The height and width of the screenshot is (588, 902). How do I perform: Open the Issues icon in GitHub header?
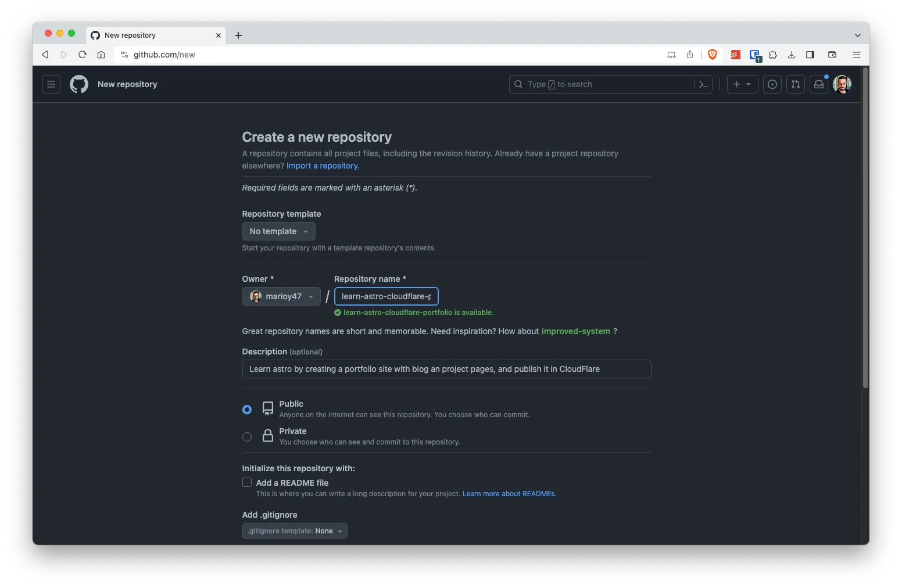coord(772,84)
